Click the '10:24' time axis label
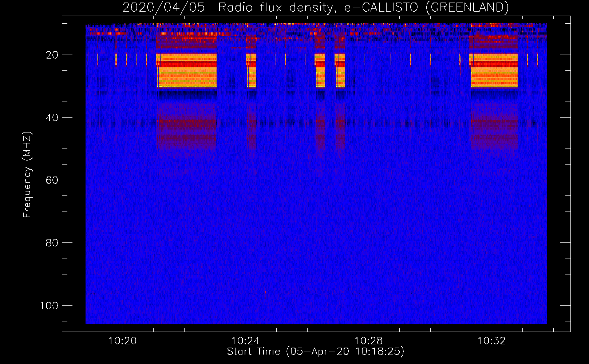 click(246, 341)
